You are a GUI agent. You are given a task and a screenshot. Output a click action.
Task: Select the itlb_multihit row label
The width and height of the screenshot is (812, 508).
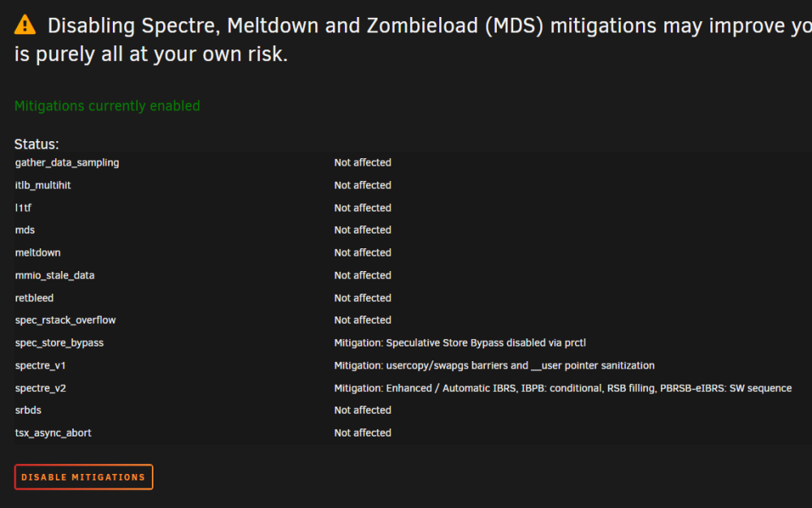tap(43, 185)
